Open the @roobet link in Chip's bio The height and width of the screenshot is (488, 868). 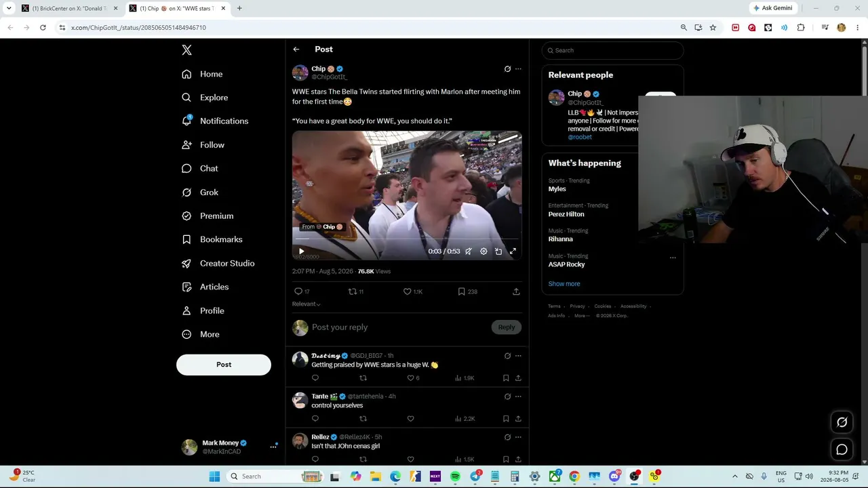click(580, 137)
